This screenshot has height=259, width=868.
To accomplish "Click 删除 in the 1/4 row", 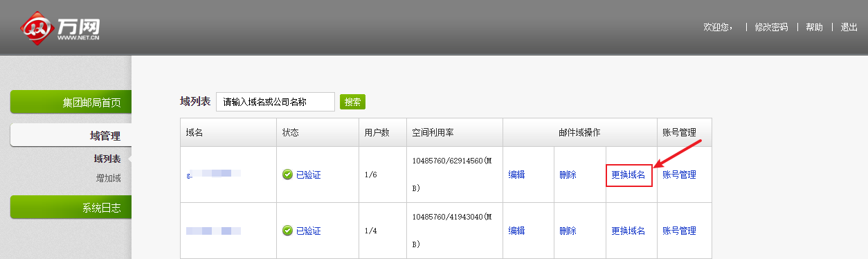I will 568,231.
